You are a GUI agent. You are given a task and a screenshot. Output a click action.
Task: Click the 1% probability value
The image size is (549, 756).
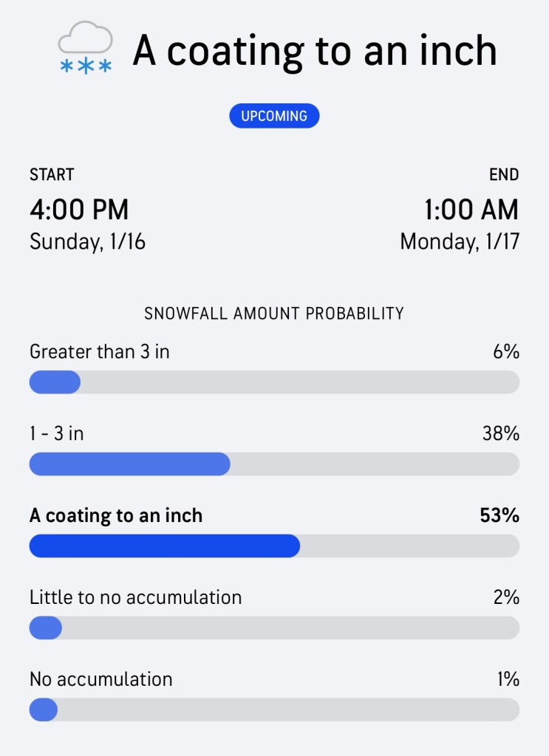(x=508, y=678)
